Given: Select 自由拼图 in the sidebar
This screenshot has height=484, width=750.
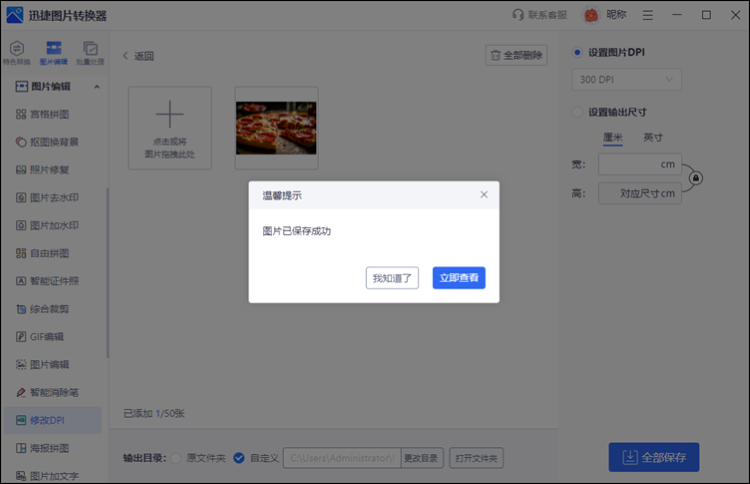Looking at the screenshot, I should [x=43, y=253].
